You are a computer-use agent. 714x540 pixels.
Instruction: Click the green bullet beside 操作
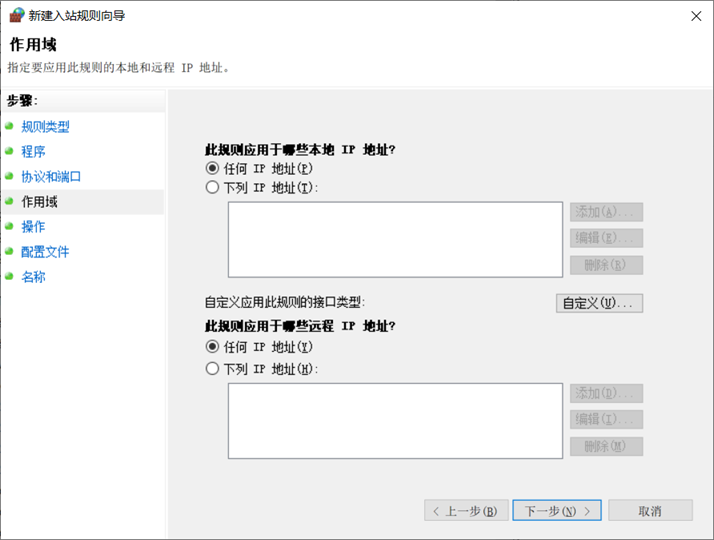coord(9,226)
